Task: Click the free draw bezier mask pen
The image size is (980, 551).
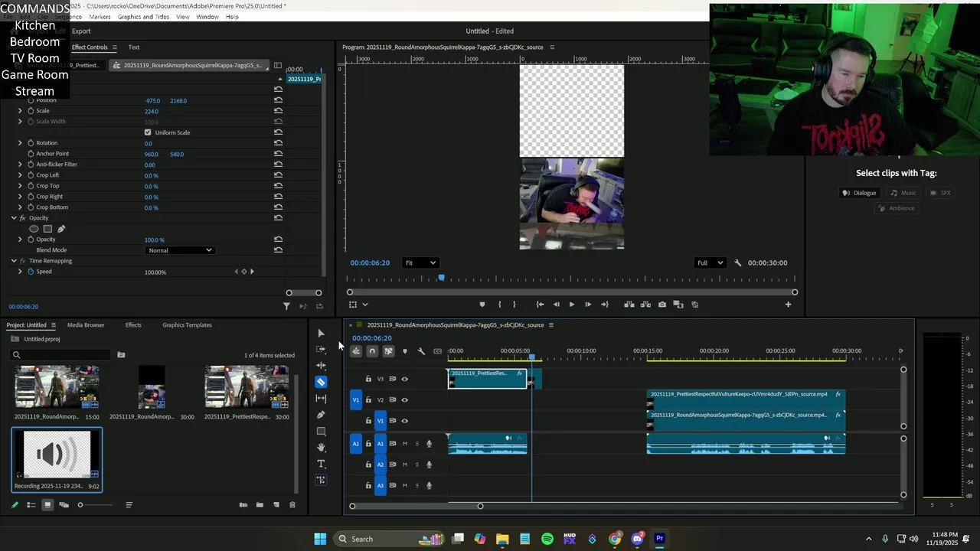Action: [x=61, y=229]
